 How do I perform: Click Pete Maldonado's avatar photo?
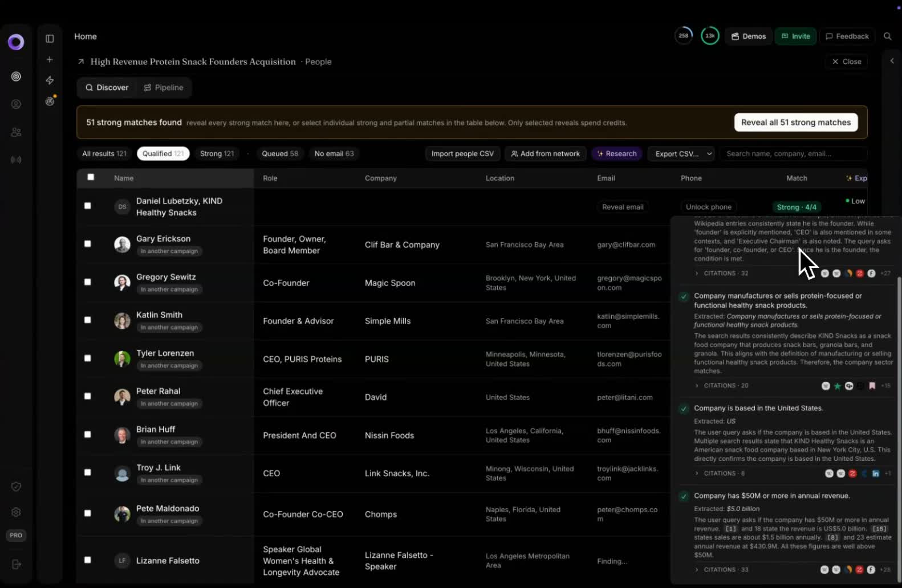click(122, 514)
